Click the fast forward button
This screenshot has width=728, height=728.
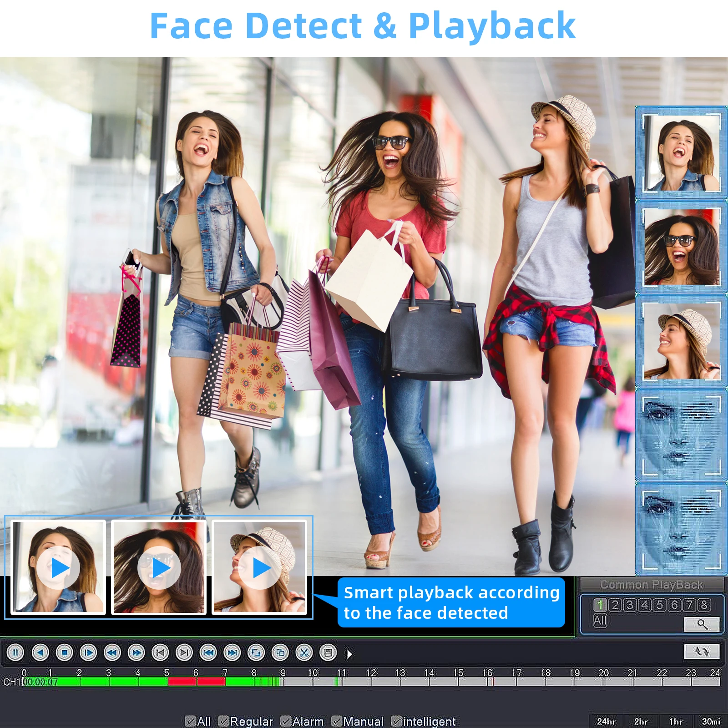[136, 653]
